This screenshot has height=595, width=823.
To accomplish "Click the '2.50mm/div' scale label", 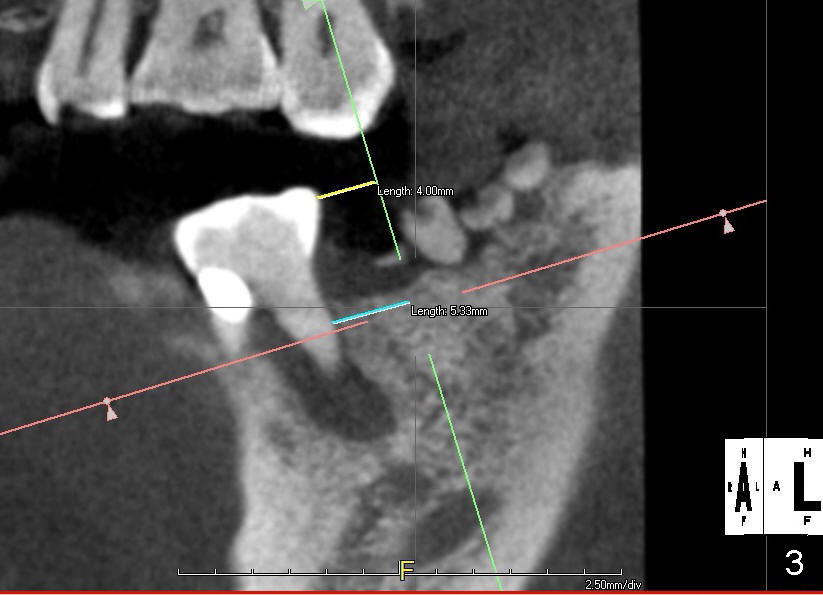I will point(613,585).
